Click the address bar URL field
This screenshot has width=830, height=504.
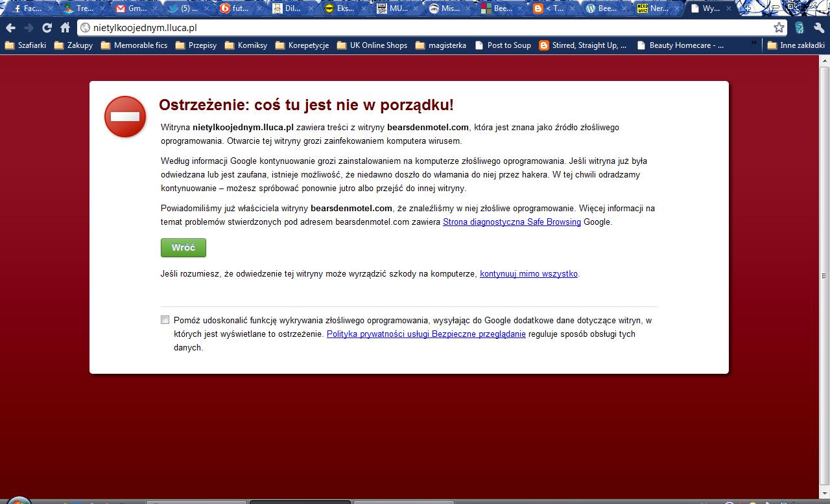tap(431, 28)
